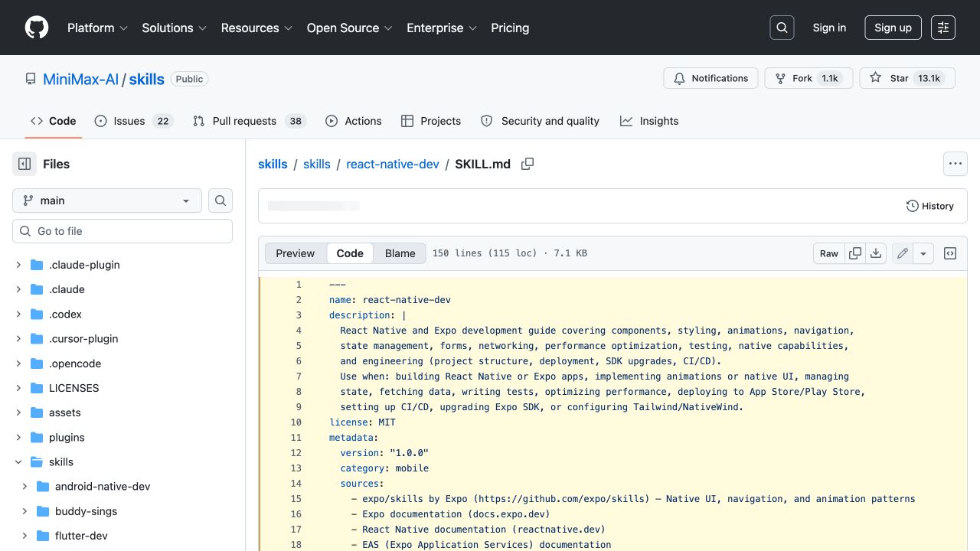Open the appearance settings icon in header
The image size is (980, 551).
[943, 28]
